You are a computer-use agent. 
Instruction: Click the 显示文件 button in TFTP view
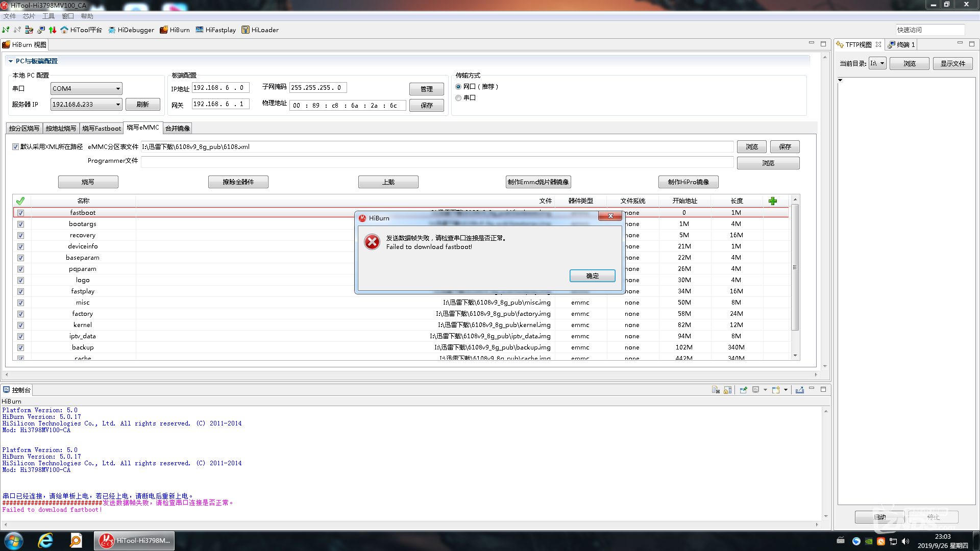click(x=952, y=63)
